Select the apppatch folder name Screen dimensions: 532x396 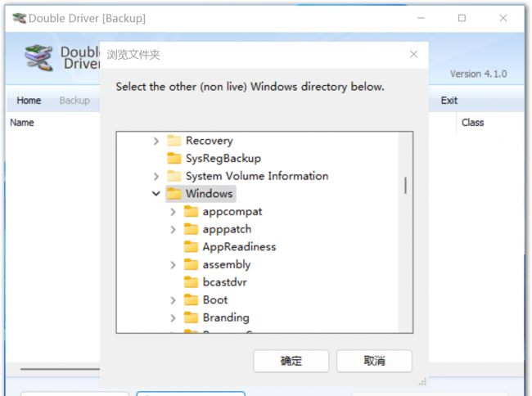click(227, 229)
